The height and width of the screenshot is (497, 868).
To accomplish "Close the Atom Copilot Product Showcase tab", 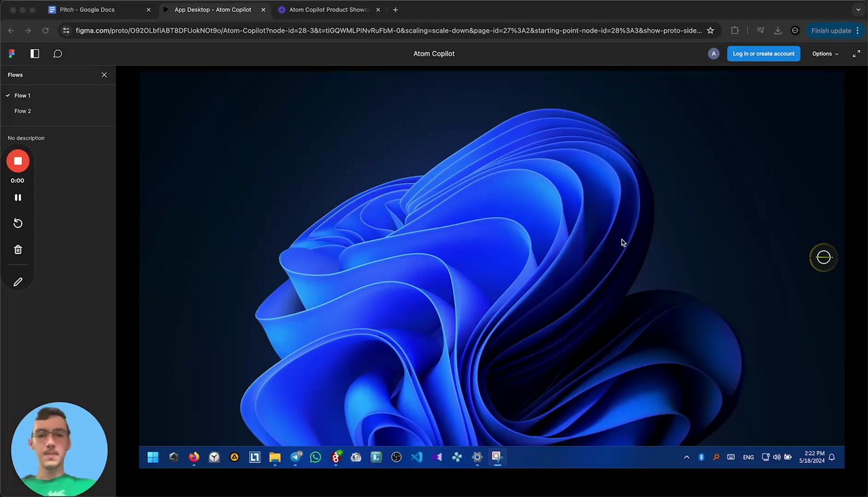I will click(378, 10).
